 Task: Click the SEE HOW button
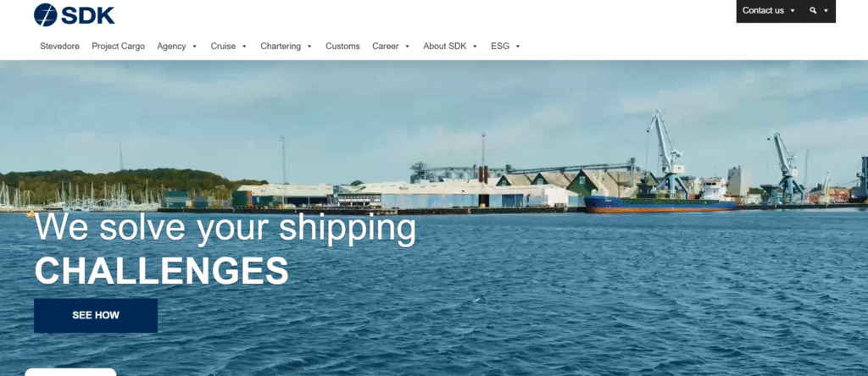[x=96, y=316]
